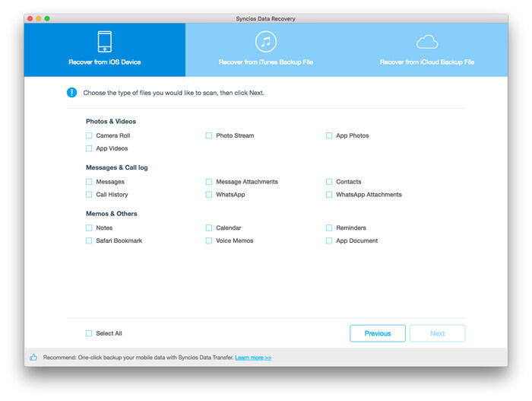Click the blue info exclamation icon
This screenshot has width=532, height=401.
72,93
